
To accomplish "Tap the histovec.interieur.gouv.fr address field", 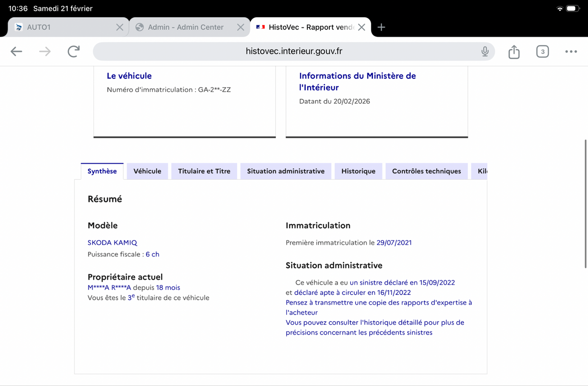I will tap(294, 51).
